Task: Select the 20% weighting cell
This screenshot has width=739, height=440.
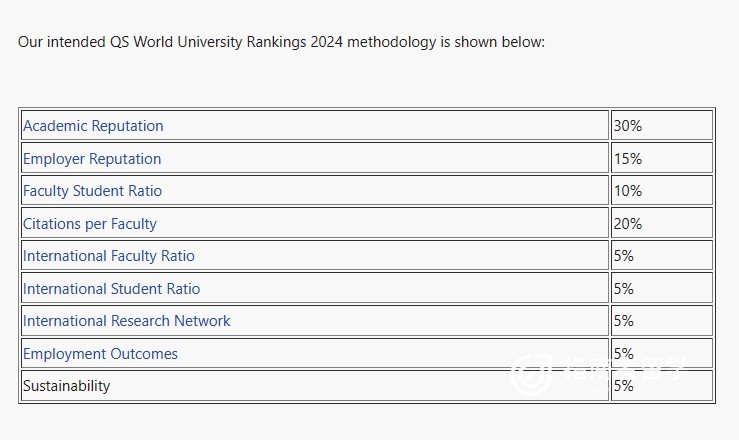Action: [662, 223]
